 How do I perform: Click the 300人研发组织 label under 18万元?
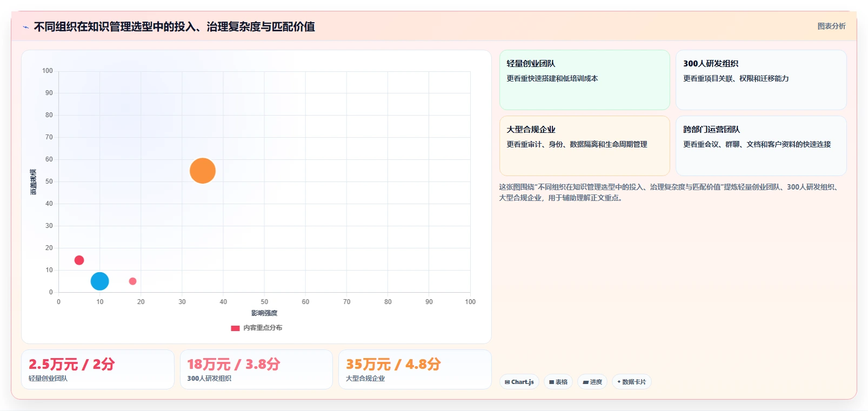coord(209,379)
